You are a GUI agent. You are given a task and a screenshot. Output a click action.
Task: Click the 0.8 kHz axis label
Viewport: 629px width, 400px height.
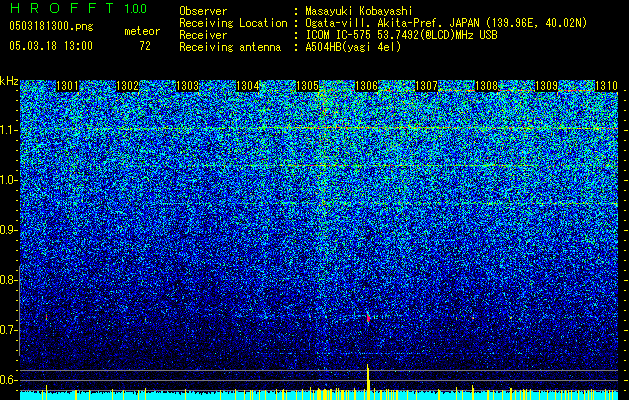(x=8, y=280)
